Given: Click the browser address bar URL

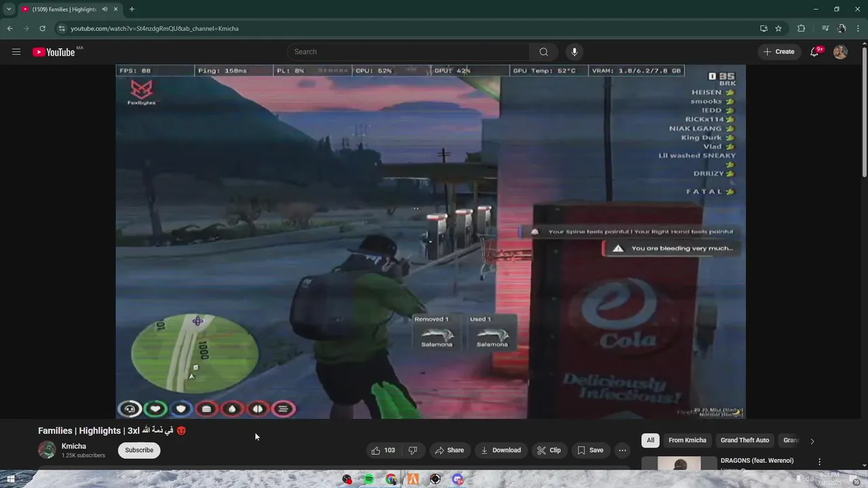Looking at the screenshot, I should click(x=155, y=28).
